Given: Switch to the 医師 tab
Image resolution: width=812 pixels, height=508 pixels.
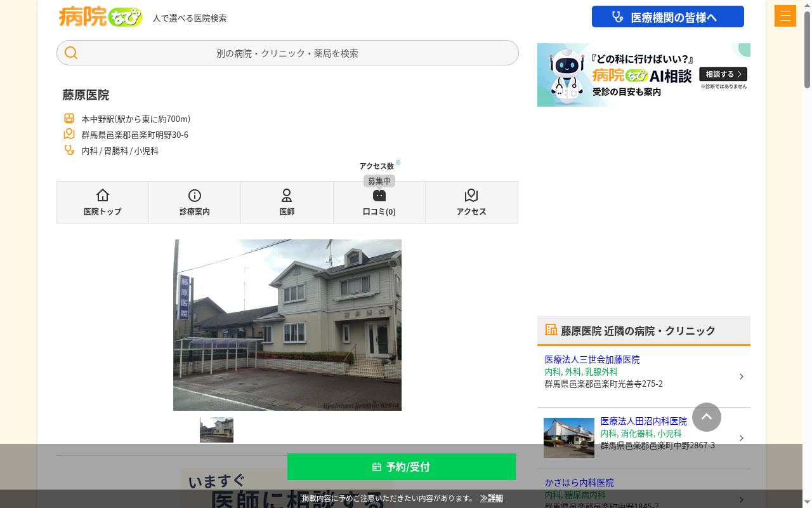Looking at the screenshot, I should pos(287,202).
